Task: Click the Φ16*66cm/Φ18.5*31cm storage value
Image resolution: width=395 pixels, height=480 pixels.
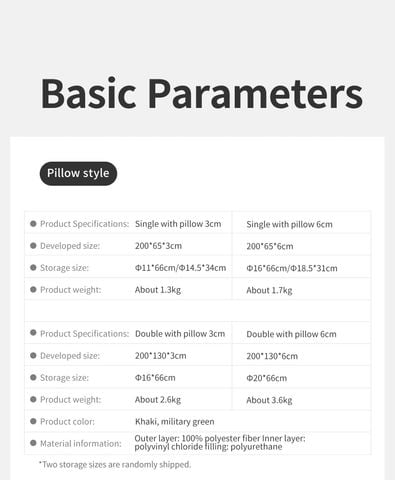Action: tap(292, 268)
